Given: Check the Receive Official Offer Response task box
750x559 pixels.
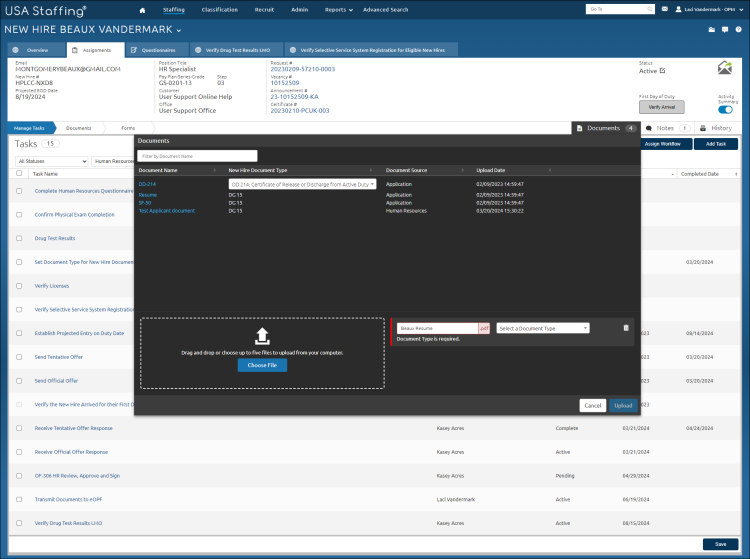Looking at the screenshot, I should [x=19, y=452].
